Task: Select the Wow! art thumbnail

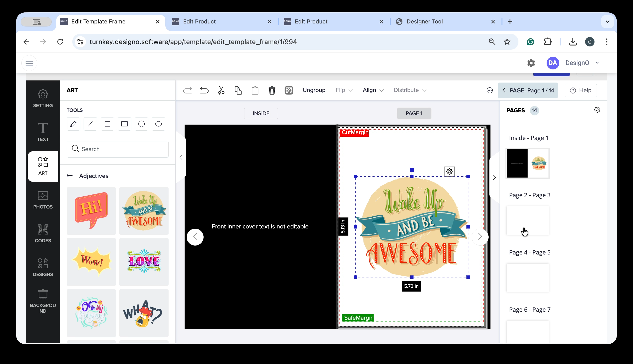Action: point(91,262)
